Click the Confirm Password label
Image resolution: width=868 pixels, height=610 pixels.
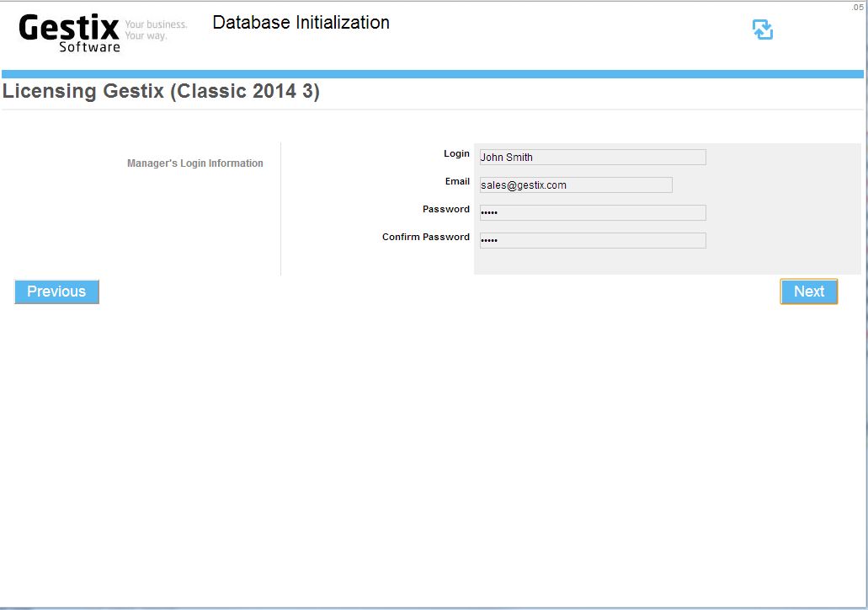(426, 237)
